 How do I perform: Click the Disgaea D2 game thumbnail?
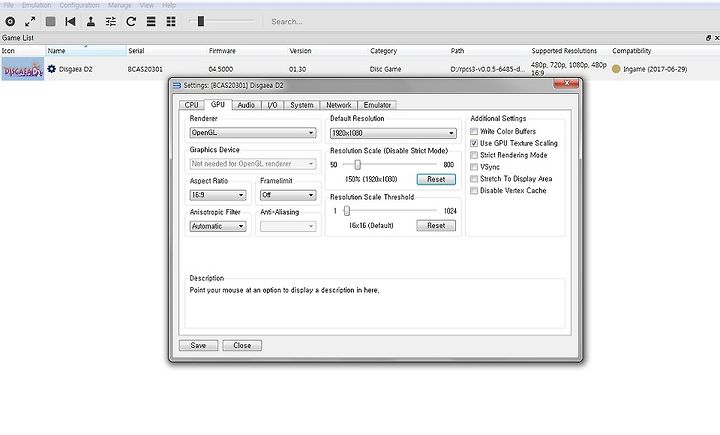[x=22, y=69]
